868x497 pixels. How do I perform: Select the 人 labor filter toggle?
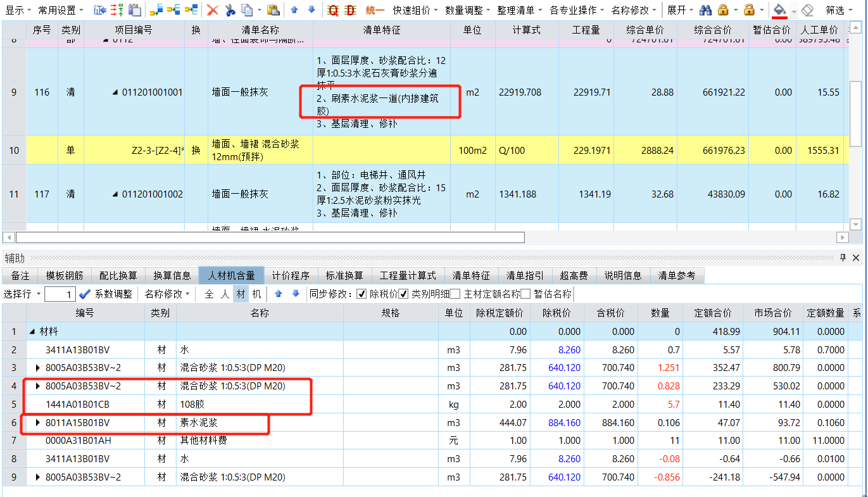pyautogui.click(x=225, y=294)
